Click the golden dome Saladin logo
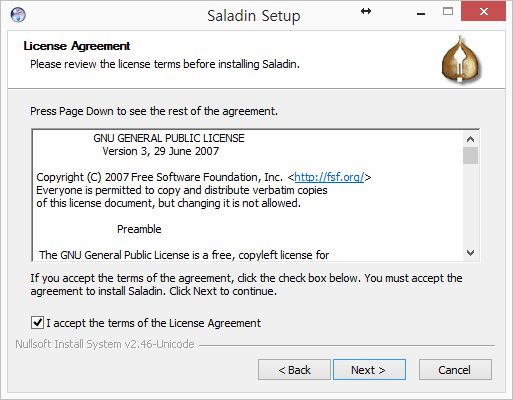 click(461, 59)
